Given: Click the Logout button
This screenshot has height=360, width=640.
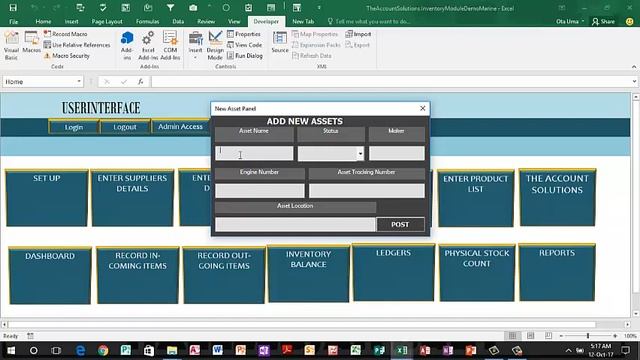Looking at the screenshot, I should click(124, 127).
